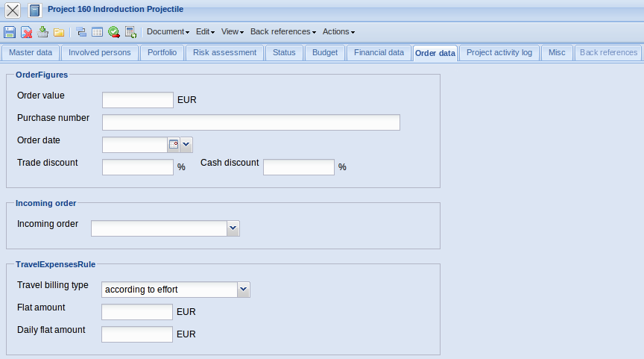Go to the Risk assessment tab
Viewport: 644px width, 359px height.
click(x=224, y=53)
